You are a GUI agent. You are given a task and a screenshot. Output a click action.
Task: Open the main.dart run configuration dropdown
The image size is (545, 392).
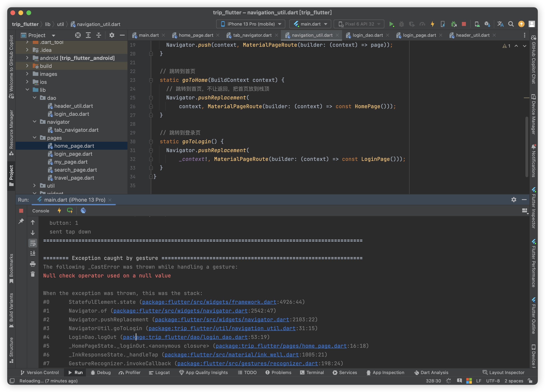tap(310, 24)
